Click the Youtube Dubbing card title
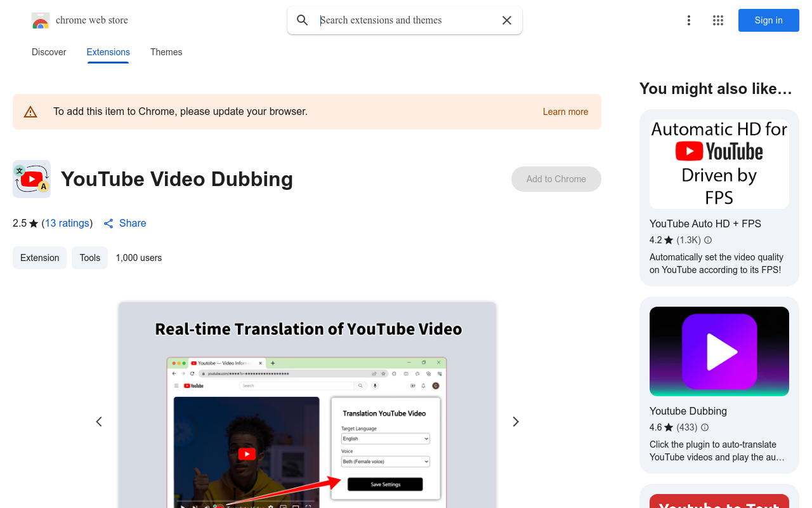 [x=688, y=411]
